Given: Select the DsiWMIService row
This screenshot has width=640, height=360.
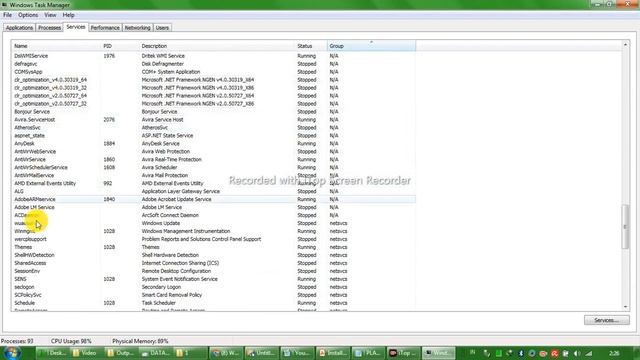Looking at the screenshot, I should [x=213, y=56].
